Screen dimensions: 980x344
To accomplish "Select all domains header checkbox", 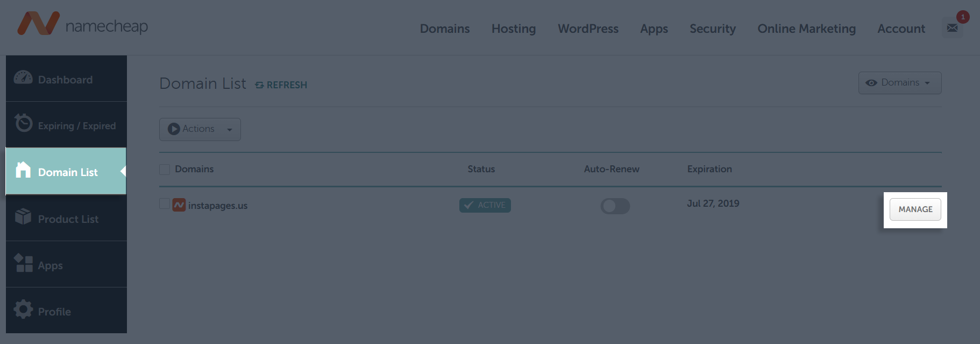I will (x=165, y=170).
